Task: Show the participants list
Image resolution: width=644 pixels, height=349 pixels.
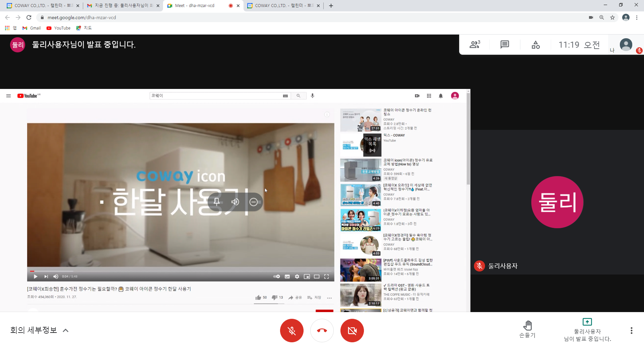Action: coord(475,45)
